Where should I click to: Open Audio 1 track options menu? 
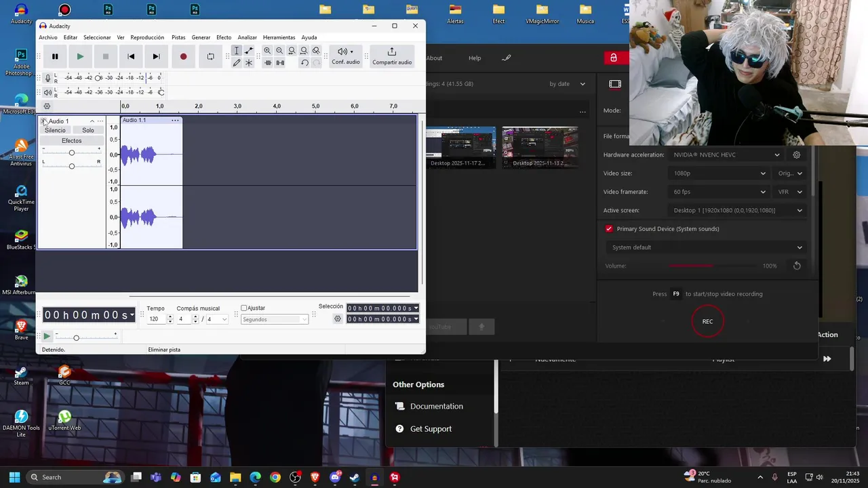100,121
